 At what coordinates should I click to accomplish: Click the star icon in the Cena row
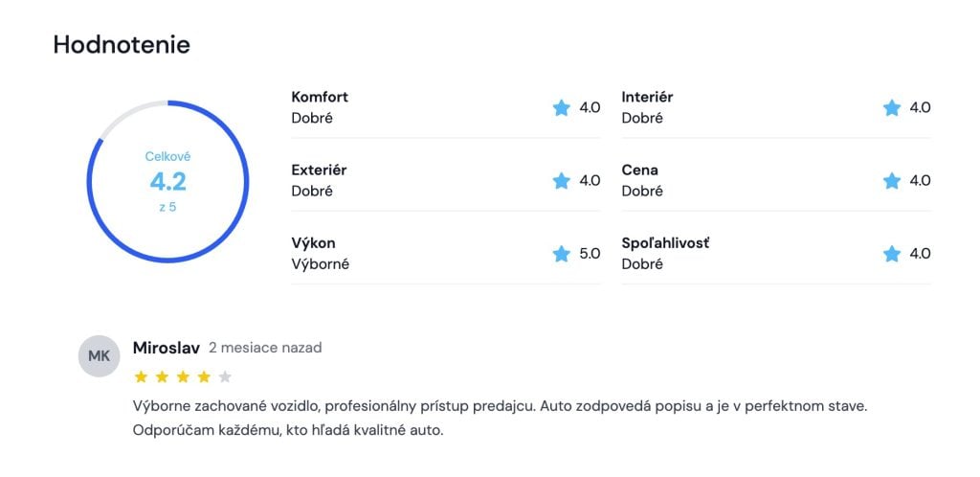[x=892, y=181]
